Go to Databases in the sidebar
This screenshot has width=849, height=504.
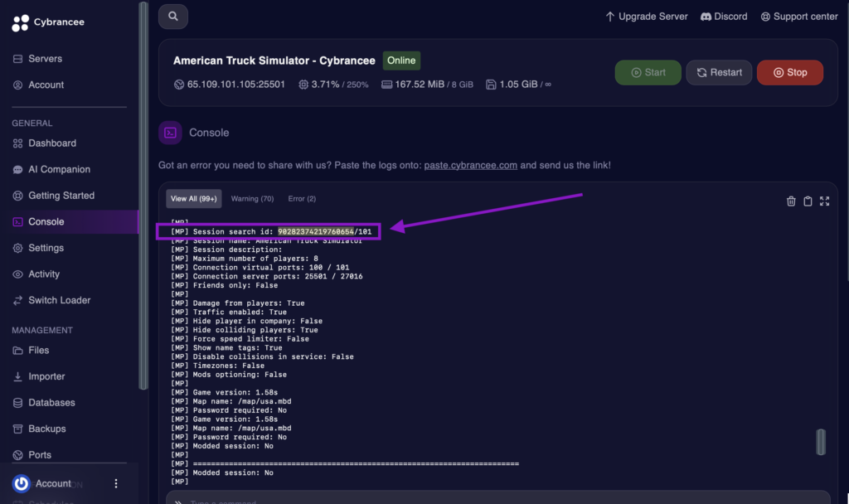click(51, 403)
